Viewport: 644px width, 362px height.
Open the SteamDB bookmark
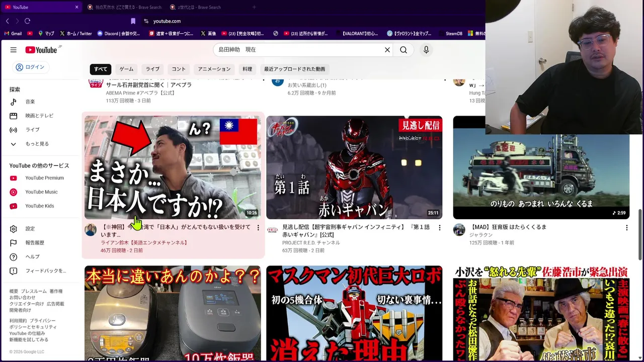(x=450, y=34)
